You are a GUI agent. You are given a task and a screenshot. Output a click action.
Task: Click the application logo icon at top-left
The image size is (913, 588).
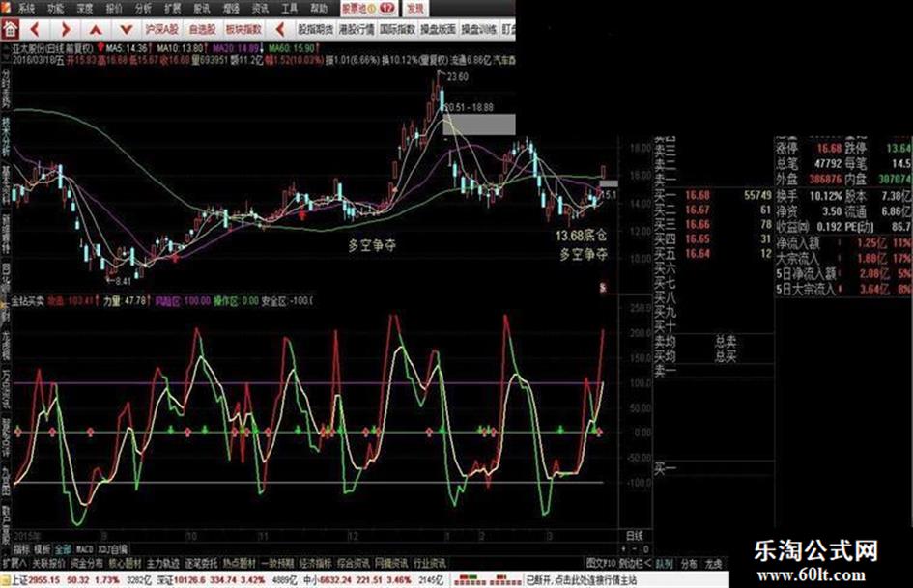(x=5, y=7)
